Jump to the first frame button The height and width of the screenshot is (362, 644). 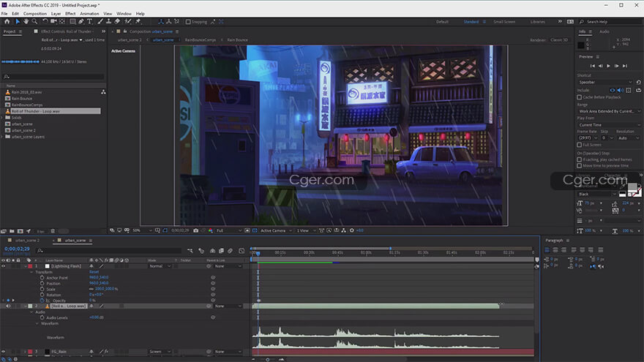tap(592, 66)
